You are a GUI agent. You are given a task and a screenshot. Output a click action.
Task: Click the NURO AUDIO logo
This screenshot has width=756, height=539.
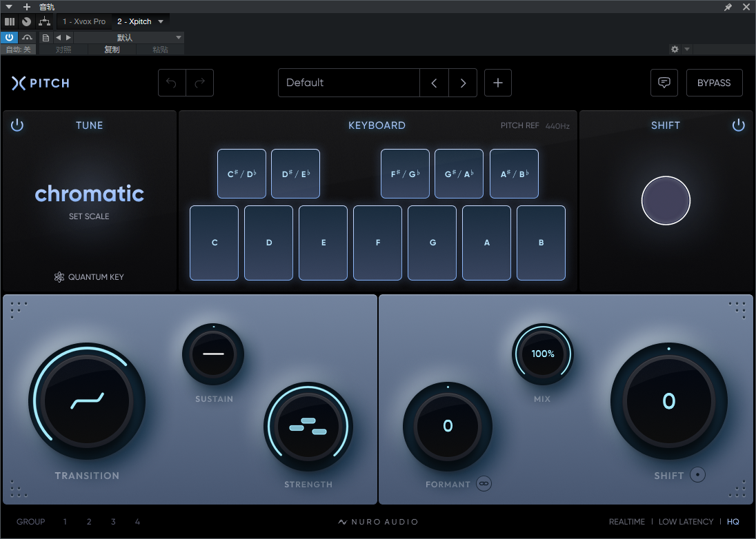tap(378, 522)
